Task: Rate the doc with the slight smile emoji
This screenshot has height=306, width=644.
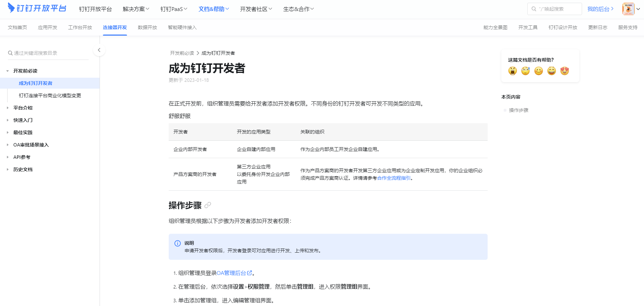Action: [539, 71]
